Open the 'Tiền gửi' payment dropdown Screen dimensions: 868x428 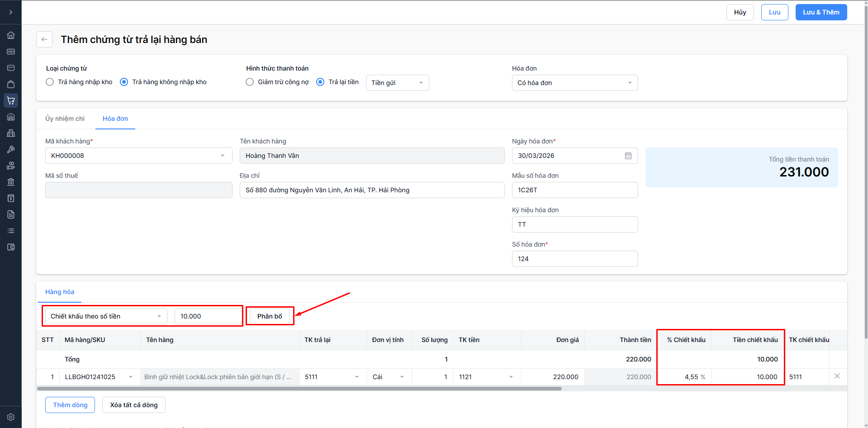[x=397, y=83]
